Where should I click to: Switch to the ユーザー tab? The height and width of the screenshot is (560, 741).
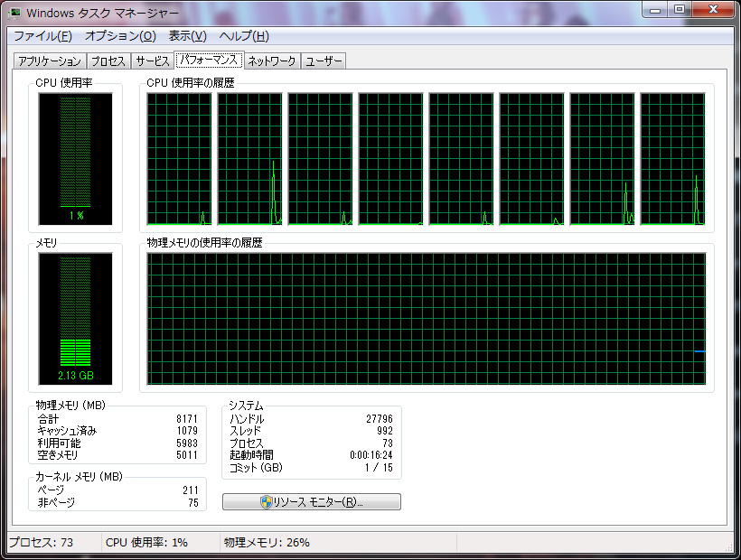[x=324, y=61]
